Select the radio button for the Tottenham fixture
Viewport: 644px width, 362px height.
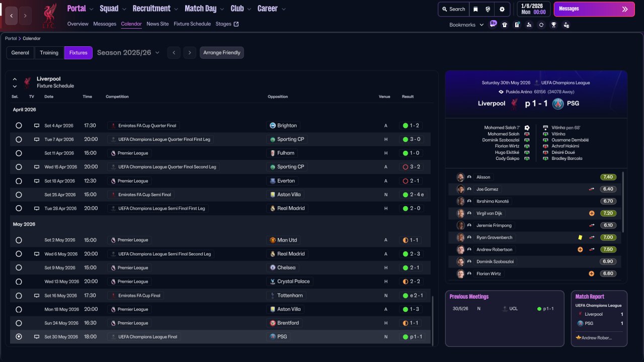click(x=19, y=296)
